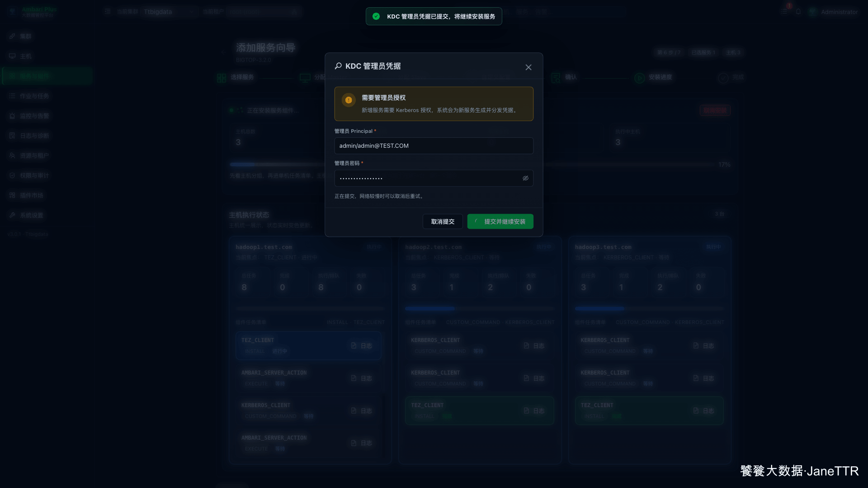The image size is (868, 488).
Task: Click the 已选服务 1 badge
Action: pyautogui.click(x=703, y=52)
